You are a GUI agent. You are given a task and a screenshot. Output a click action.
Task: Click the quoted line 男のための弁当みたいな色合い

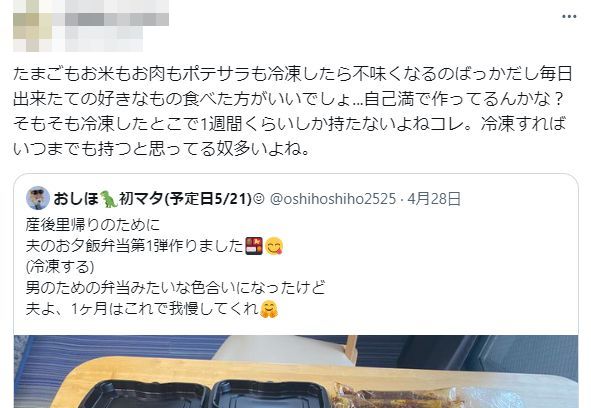click(175, 288)
